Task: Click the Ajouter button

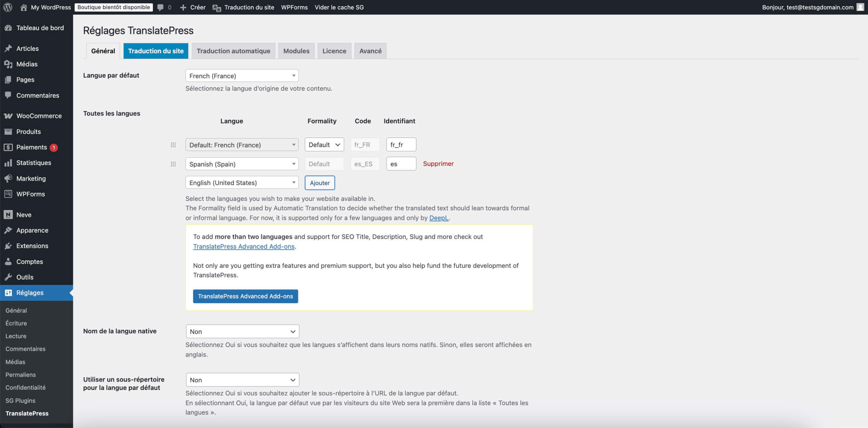Action: [x=320, y=183]
